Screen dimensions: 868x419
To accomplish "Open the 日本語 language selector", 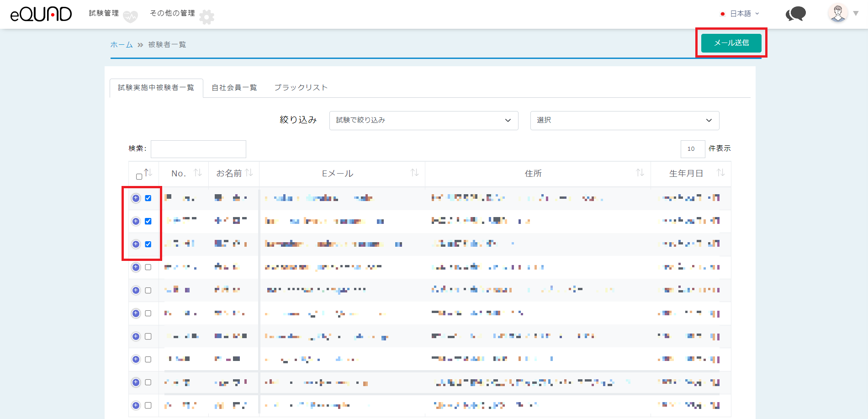I will (740, 14).
